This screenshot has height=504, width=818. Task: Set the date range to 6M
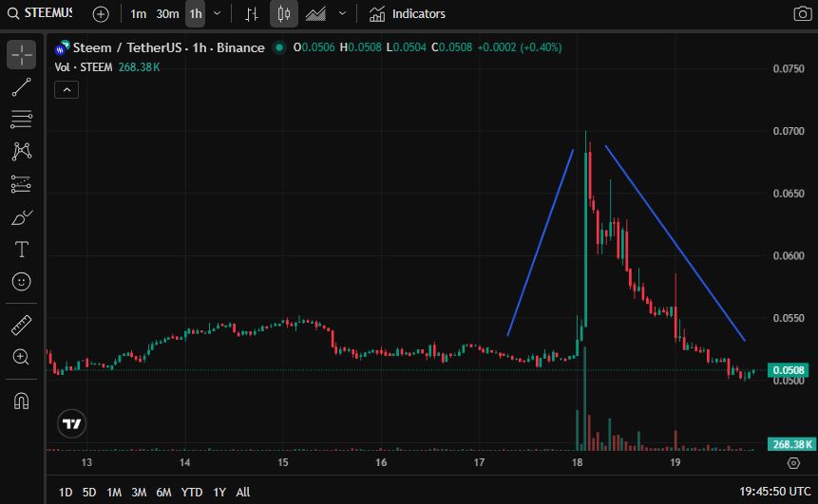click(163, 492)
